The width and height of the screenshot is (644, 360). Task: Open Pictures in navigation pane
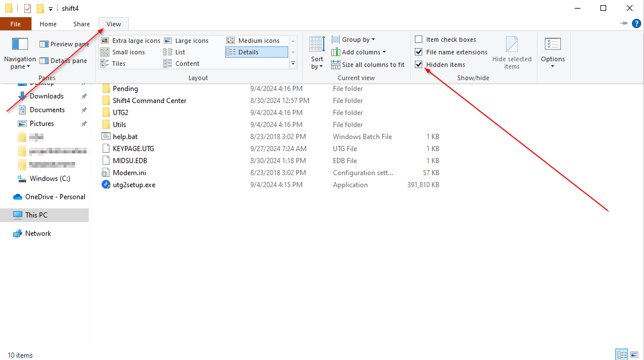(41, 124)
